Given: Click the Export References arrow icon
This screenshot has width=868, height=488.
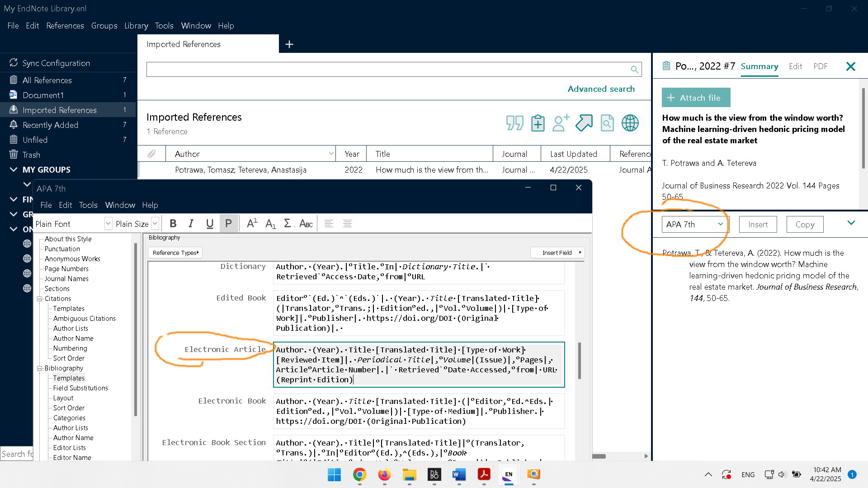Looking at the screenshot, I should 584,123.
